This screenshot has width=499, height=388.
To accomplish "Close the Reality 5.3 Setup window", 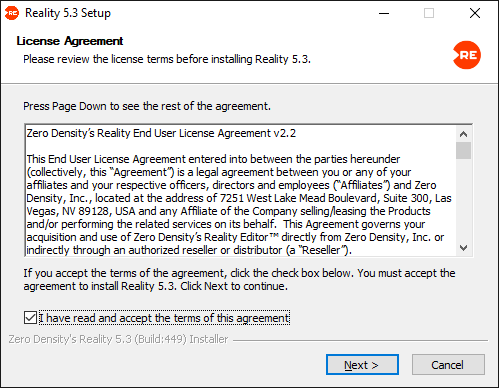I will (x=475, y=13).
